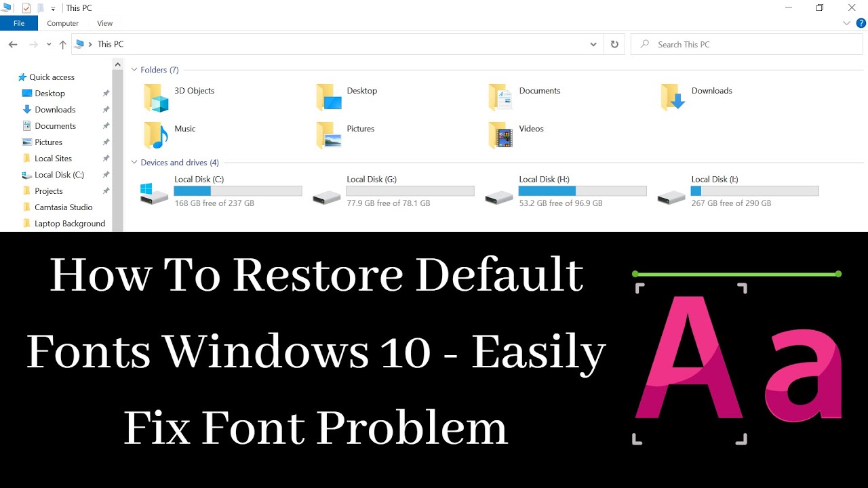Collapse the Devices and drives (4) group
The width and height of the screenshot is (868, 488).
pyautogui.click(x=134, y=163)
